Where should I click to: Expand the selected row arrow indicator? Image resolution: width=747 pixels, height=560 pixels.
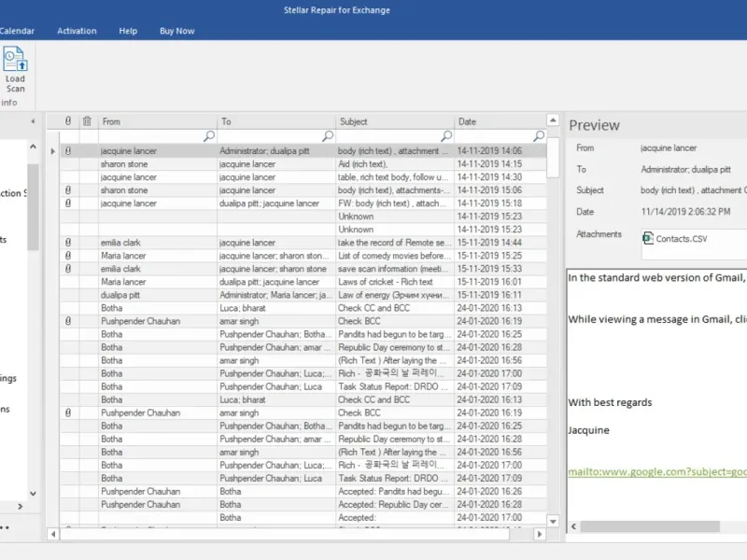click(53, 151)
